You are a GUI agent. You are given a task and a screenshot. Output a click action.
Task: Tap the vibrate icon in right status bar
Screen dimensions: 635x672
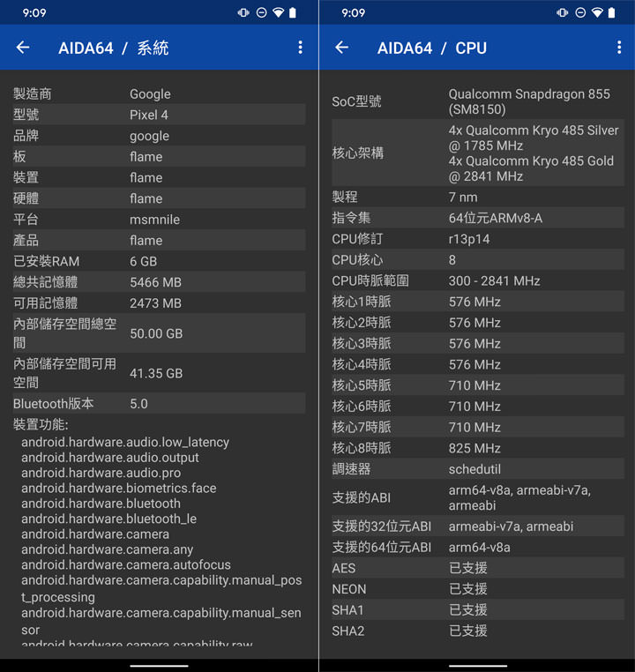pos(562,13)
